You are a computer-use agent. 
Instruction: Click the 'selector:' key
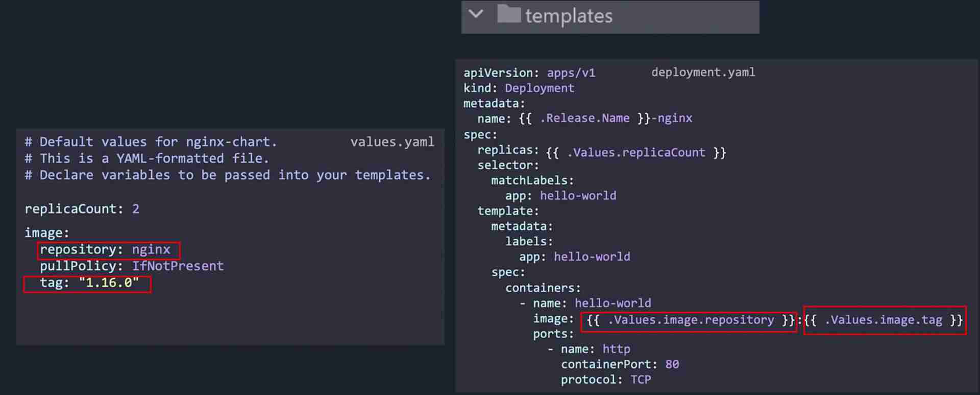(x=508, y=165)
